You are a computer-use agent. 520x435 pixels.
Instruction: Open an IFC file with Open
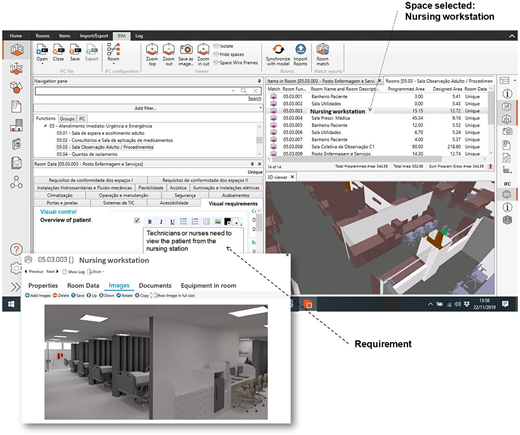click(x=42, y=53)
